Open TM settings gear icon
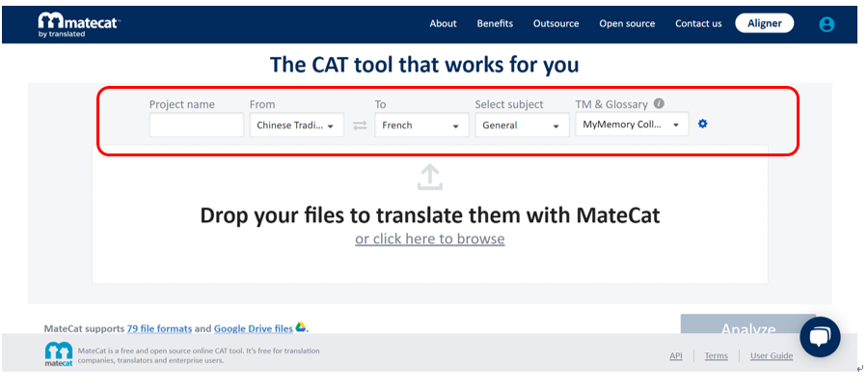Screen dimensions: 868x390 [703, 124]
